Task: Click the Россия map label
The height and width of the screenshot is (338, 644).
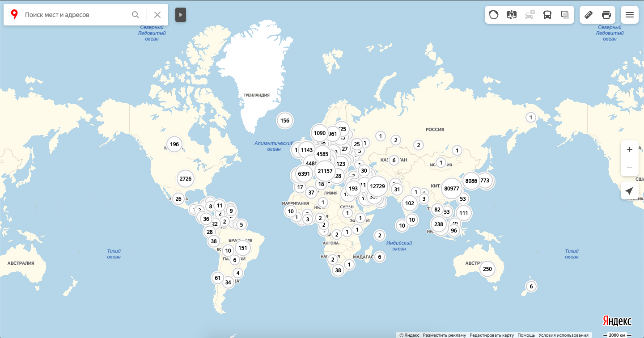Action: pyautogui.click(x=435, y=130)
